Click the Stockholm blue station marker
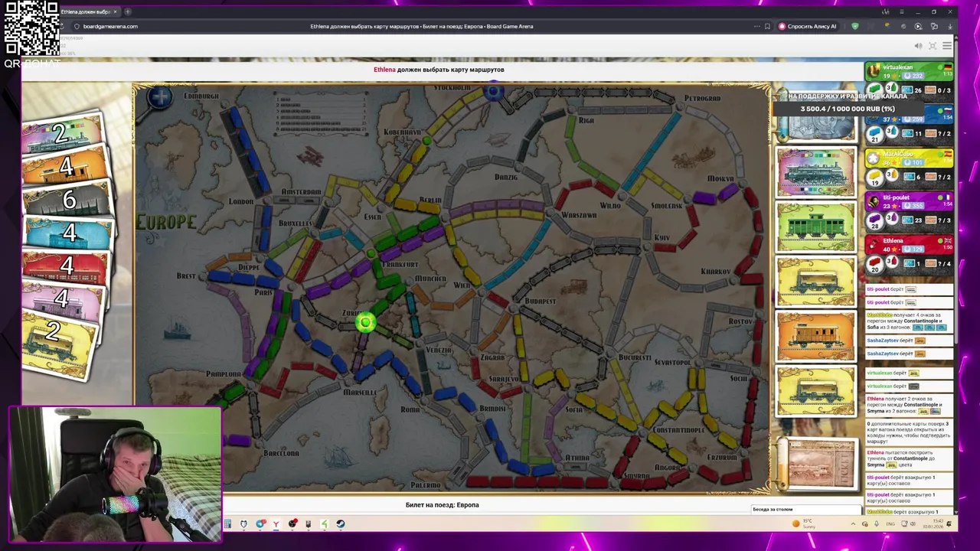 click(x=493, y=92)
